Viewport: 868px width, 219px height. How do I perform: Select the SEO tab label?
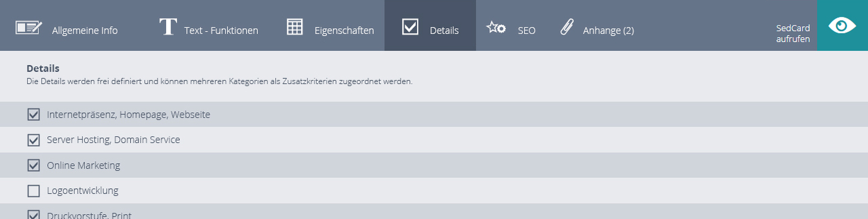(x=526, y=31)
